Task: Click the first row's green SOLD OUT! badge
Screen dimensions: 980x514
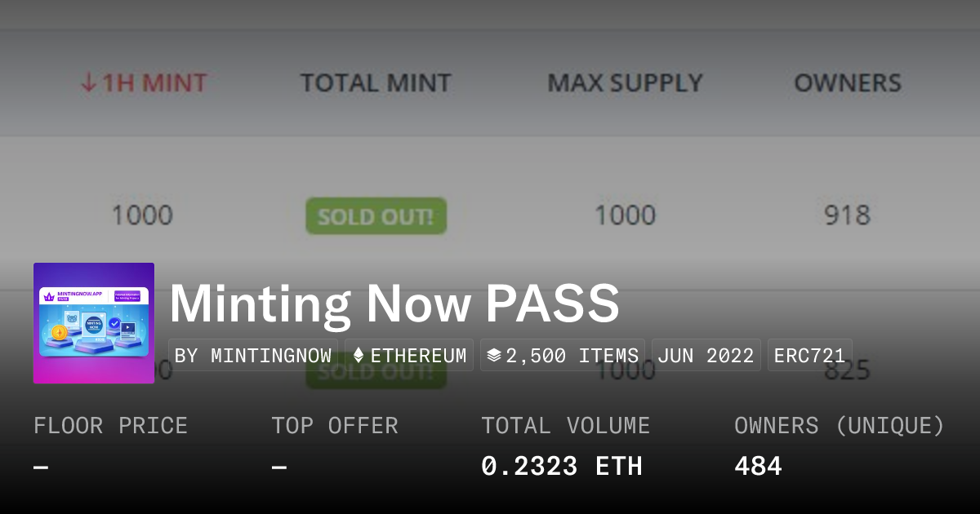Action: [376, 216]
